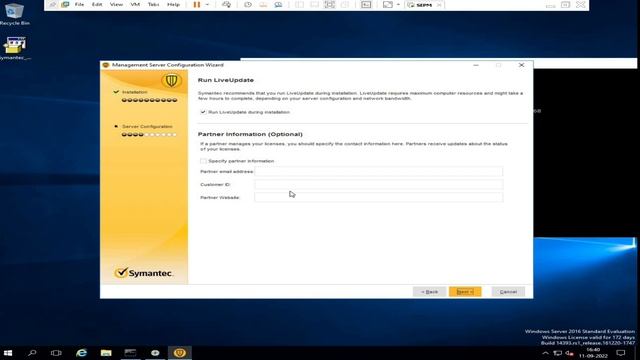Click the Run LiveUpdate heading

click(226, 80)
